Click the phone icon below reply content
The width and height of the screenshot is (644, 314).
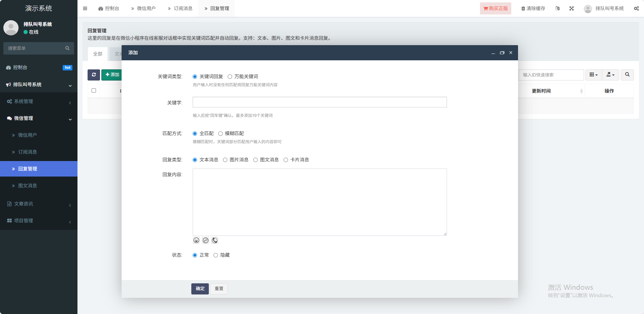click(x=215, y=240)
